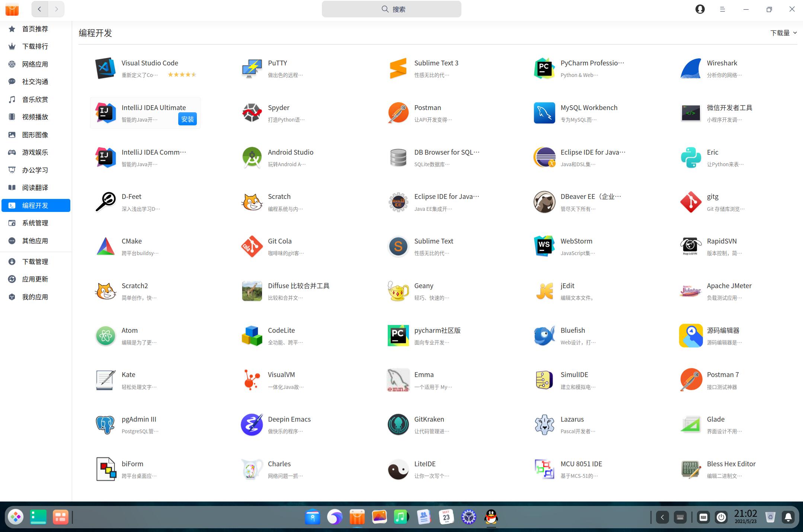
Task: Go forward with the right arrow button
Action: pos(56,9)
